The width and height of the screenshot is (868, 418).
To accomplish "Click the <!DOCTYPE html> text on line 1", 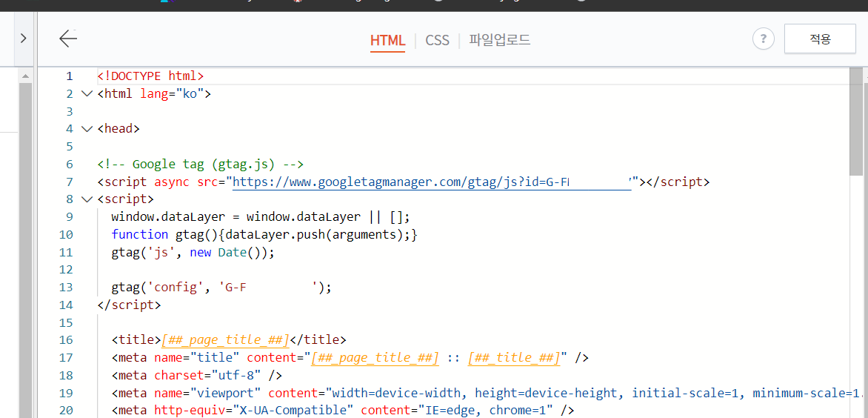I will [x=150, y=76].
